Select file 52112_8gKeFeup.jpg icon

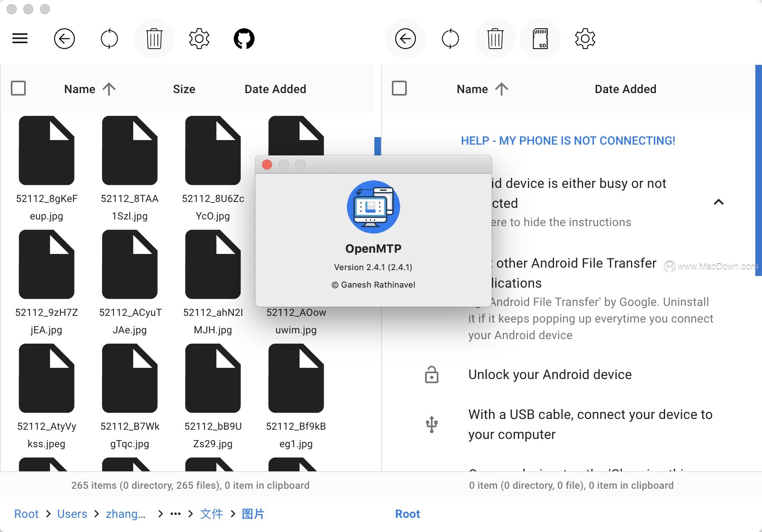click(x=47, y=150)
